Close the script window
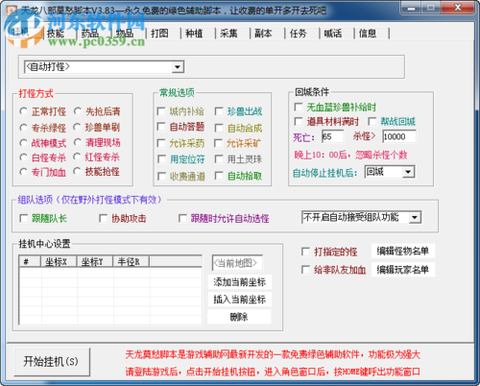This screenshot has height=386, width=480. pyautogui.click(x=458, y=7)
